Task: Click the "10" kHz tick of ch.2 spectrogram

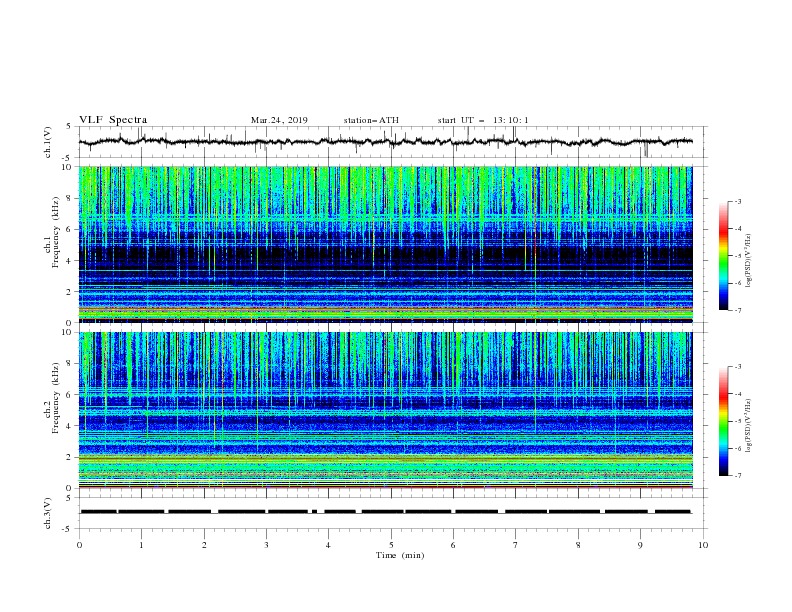Action: [x=68, y=332]
